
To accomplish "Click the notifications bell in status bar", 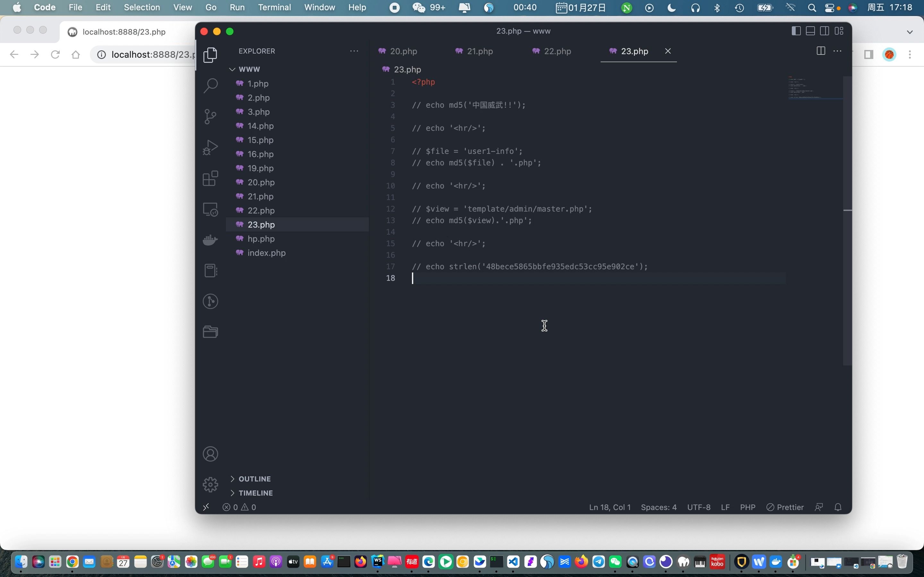I will coord(838,507).
